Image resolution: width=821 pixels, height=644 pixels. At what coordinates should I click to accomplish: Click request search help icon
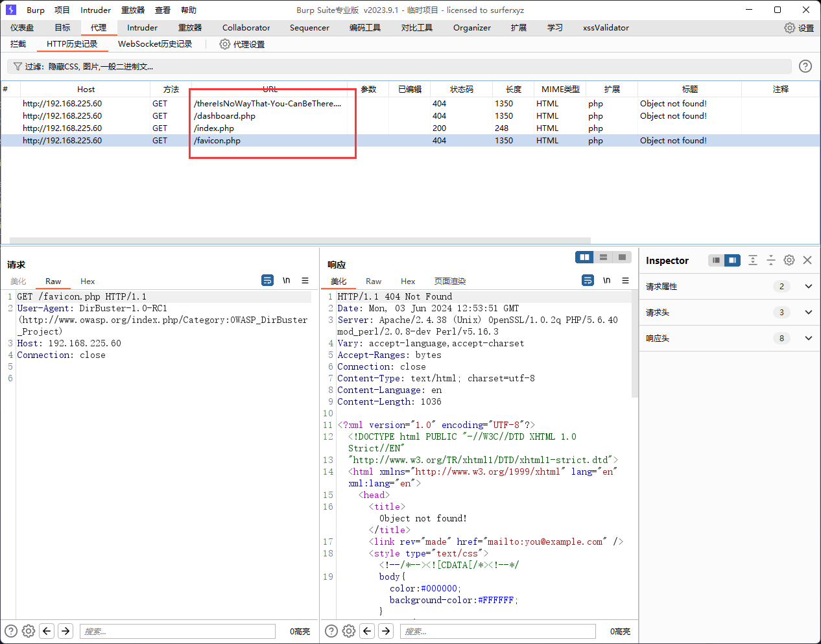click(x=11, y=630)
